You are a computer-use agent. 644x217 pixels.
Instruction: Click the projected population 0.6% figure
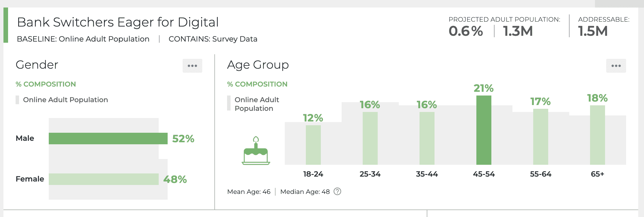(x=466, y=31)
